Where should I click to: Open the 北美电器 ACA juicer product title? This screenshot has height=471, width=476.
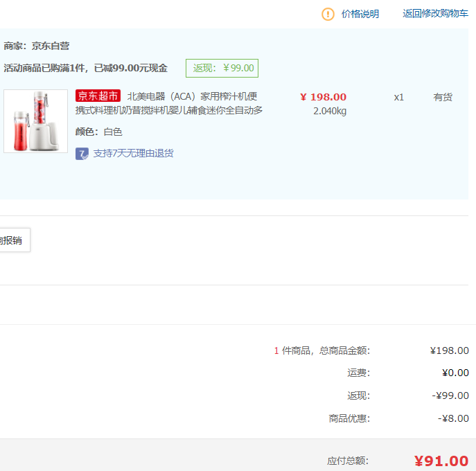(x=193, y=96)
